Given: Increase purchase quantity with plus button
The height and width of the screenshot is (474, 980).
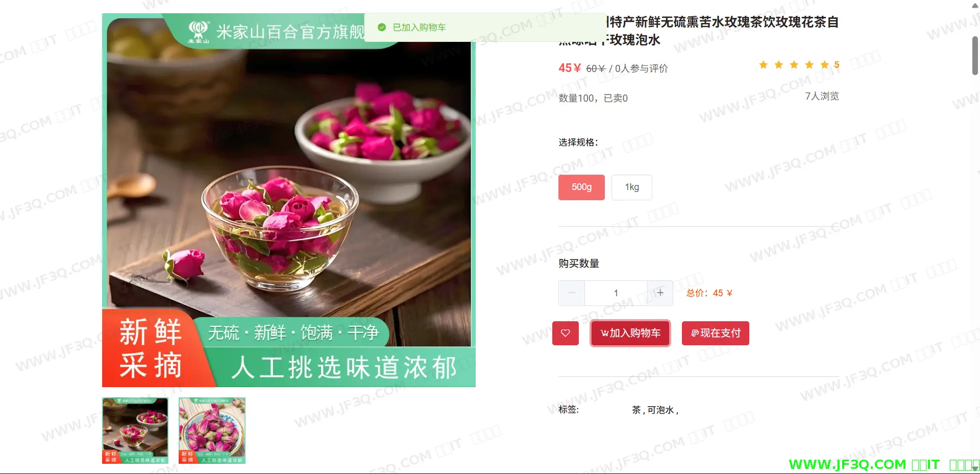Looking at the screenshot, I should 660,293.
